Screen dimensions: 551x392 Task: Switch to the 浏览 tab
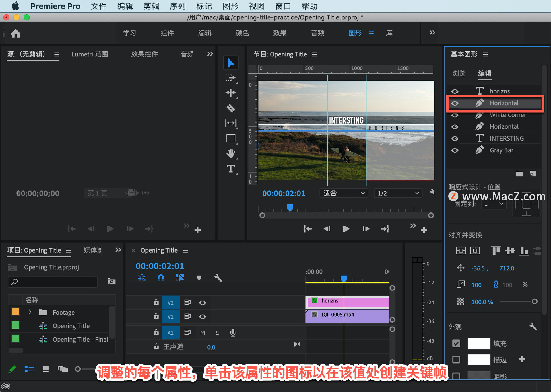(x=459, y=73)
